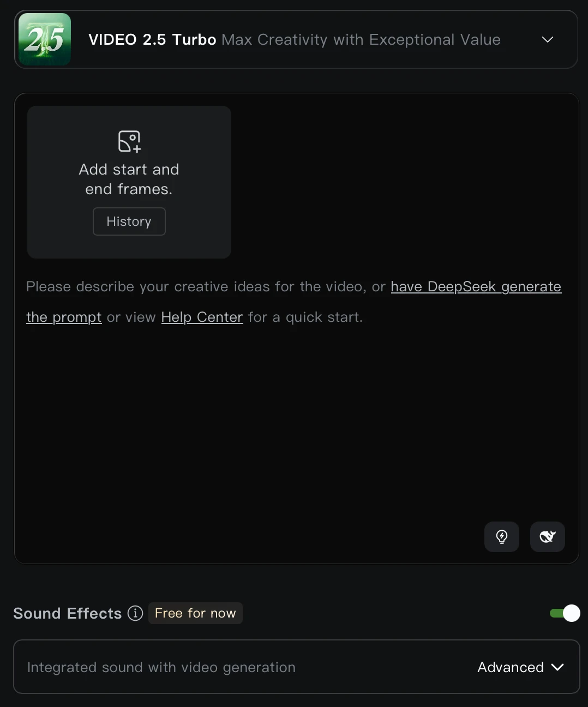
Task: Click the 'Max Creativity with Exceptional Value' tagline
Action: click(x=361, y=39)
